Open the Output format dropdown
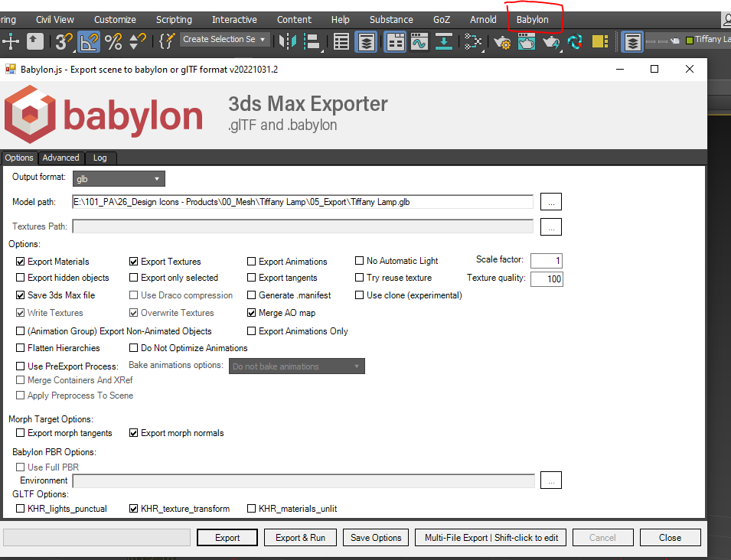 [119, 179]
